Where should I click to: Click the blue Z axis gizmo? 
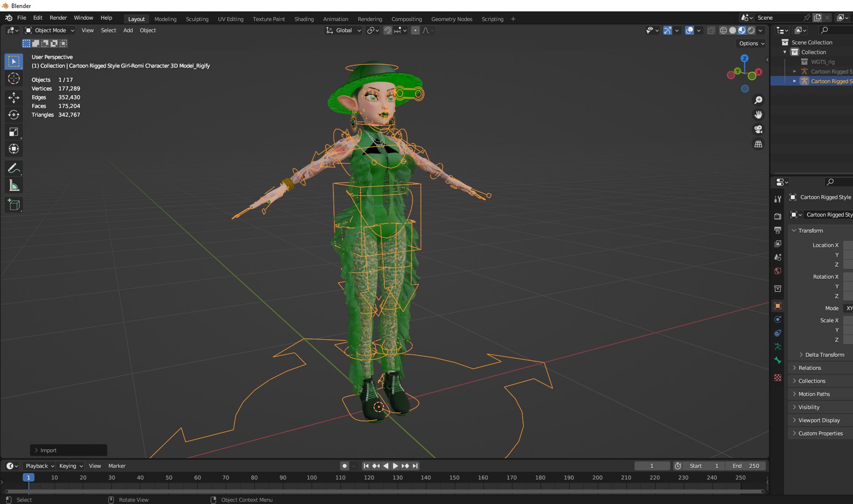pos(745,58)
